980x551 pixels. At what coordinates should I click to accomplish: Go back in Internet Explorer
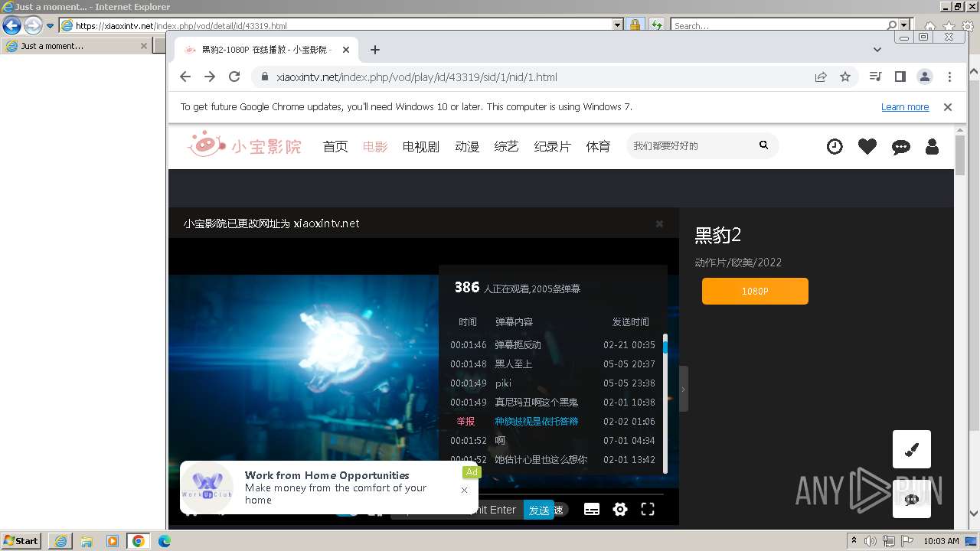[x=11, y=25]
